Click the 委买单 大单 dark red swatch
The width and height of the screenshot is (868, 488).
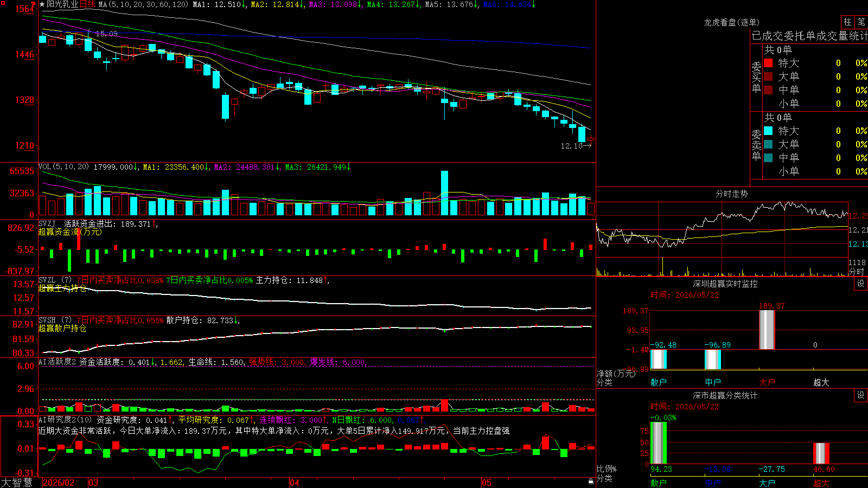768,76
